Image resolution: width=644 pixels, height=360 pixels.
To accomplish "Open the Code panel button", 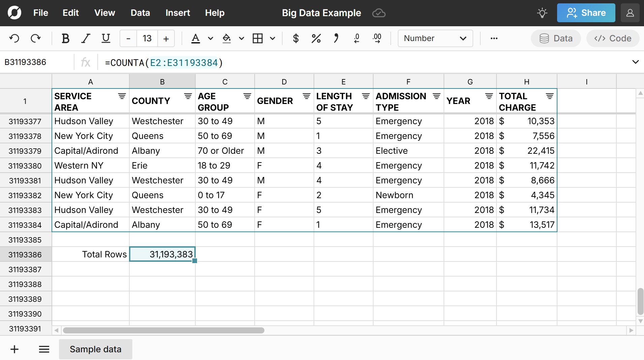I will point(613,38).
